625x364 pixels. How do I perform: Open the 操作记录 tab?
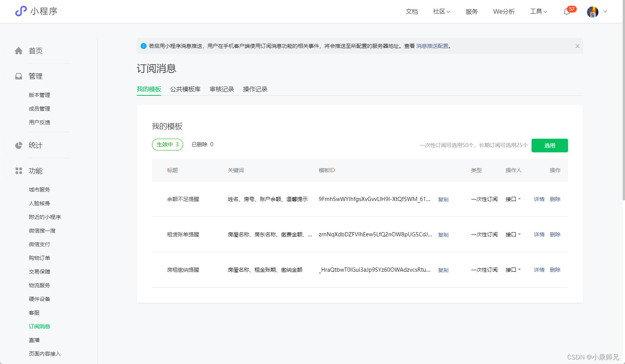(x=255, y=89)
